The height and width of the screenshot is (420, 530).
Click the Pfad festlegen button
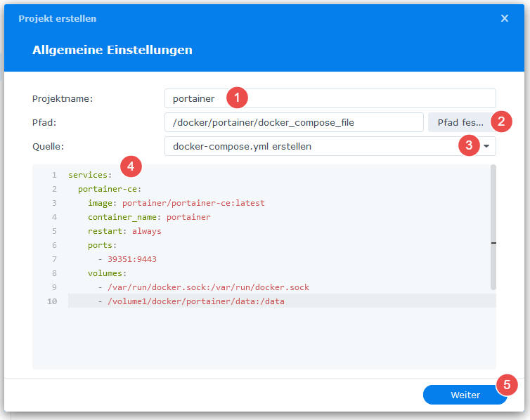click(x=460, y=122)
